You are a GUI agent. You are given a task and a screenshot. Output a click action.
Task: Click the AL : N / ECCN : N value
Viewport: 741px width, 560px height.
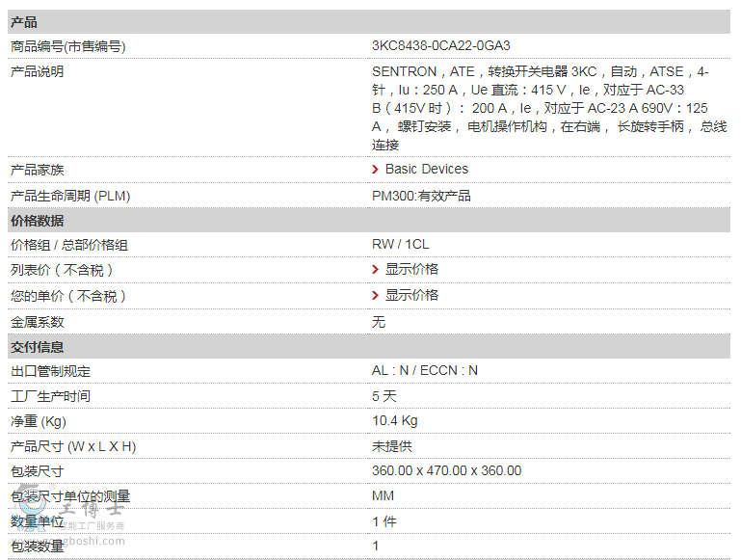(x=425, y=371)
